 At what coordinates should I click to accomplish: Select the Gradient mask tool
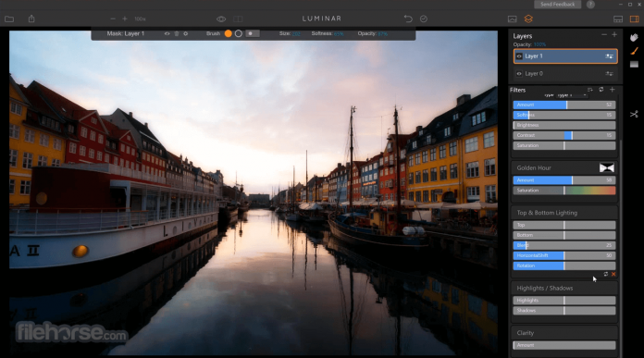[634, 65]
